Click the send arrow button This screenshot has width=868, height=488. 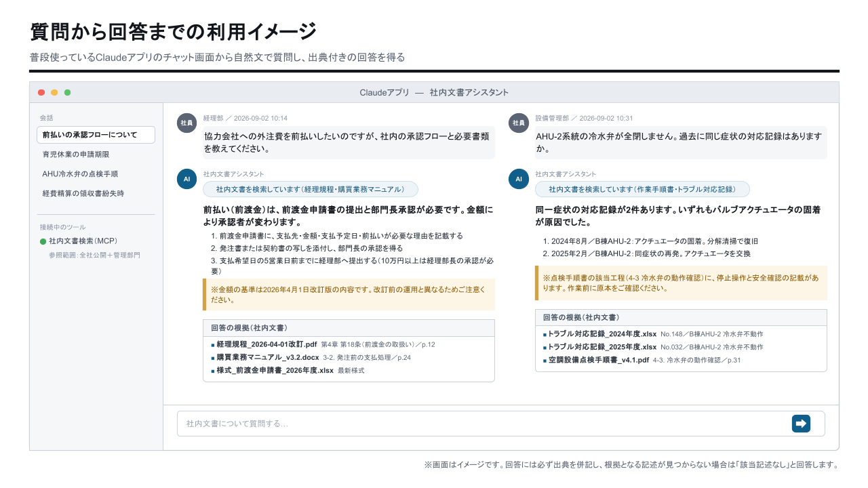[801, 424]
